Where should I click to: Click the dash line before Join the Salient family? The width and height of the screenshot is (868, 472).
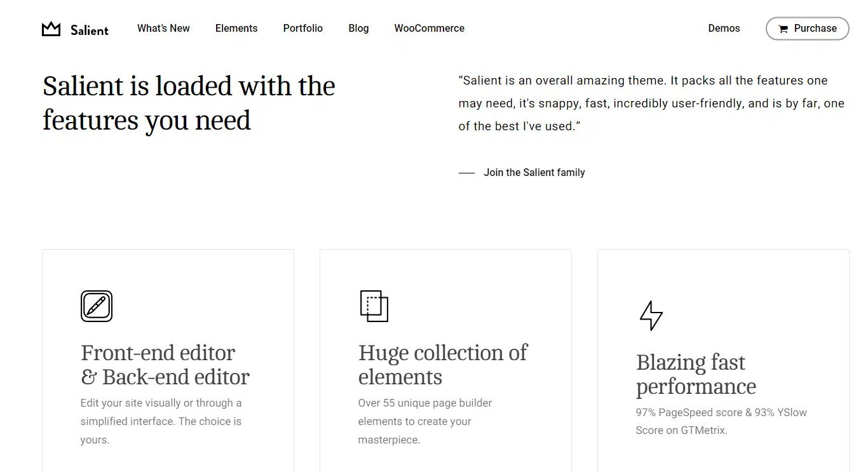point(466,172)
